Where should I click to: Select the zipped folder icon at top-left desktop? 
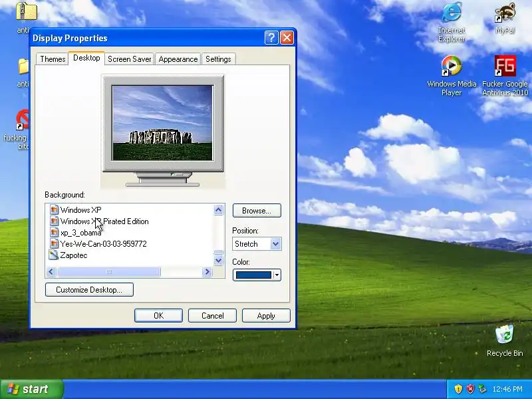[x=26, y=11]
